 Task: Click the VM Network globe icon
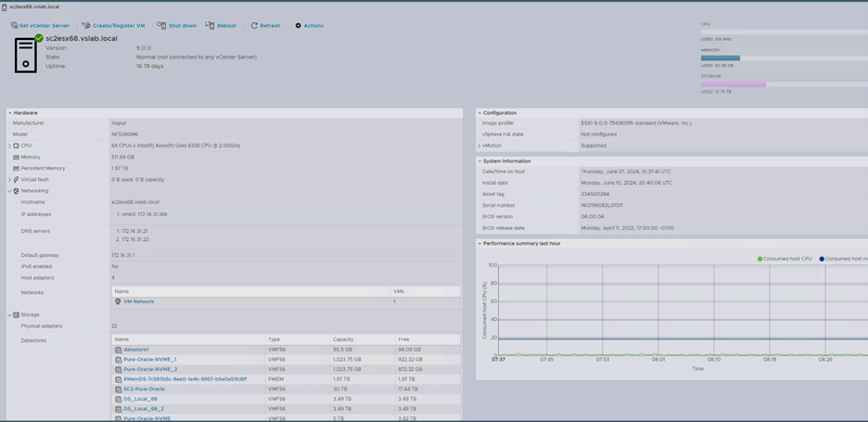(x=118, y=301)
